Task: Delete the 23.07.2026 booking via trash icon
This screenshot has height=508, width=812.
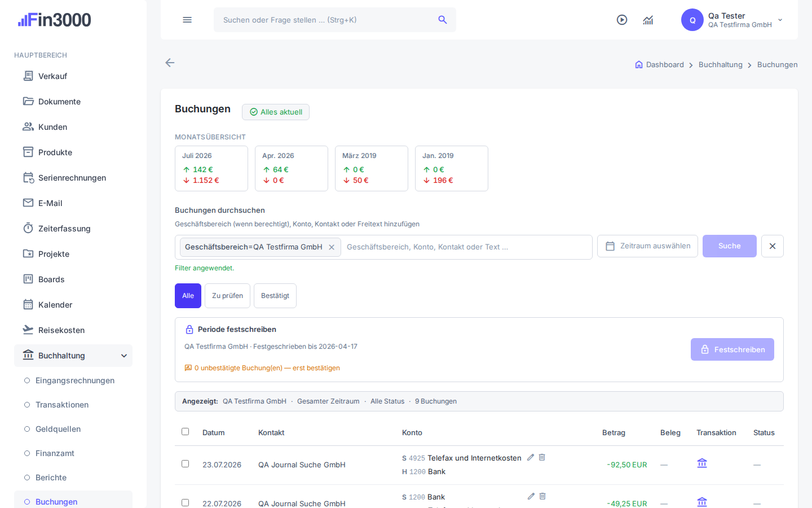Action: [x=542, y=457]
